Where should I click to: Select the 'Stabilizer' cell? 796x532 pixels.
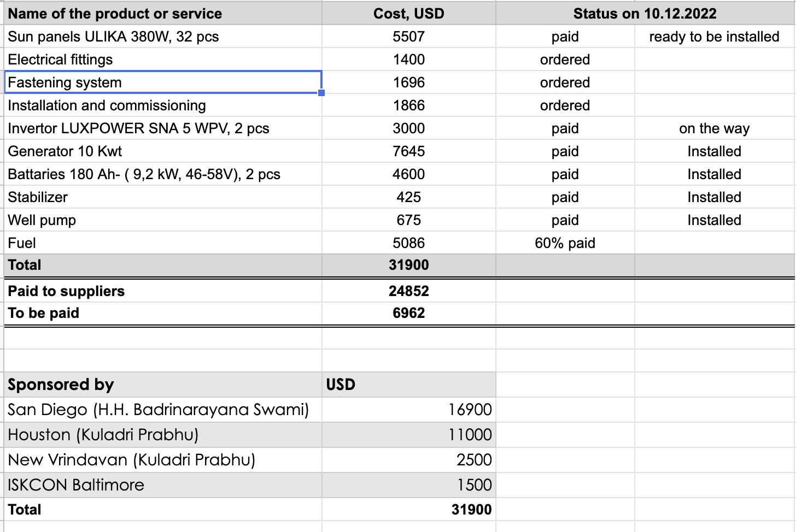[163, 197]
